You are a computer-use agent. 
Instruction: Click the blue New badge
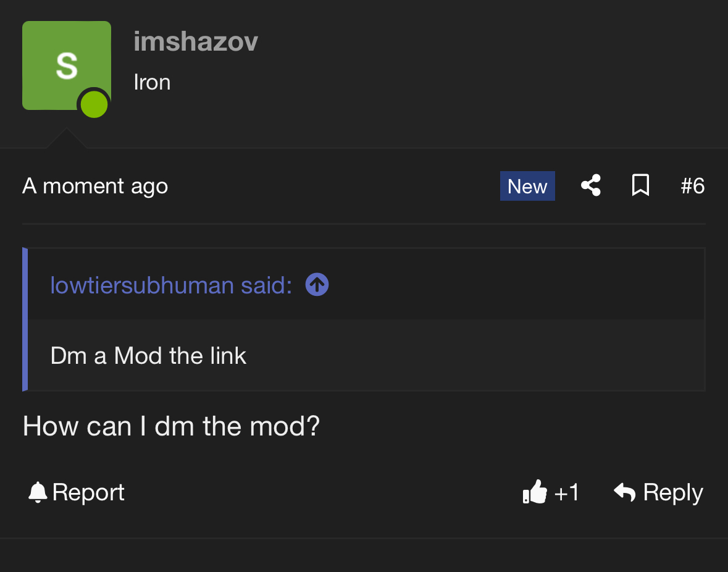[x=527, y=186]
